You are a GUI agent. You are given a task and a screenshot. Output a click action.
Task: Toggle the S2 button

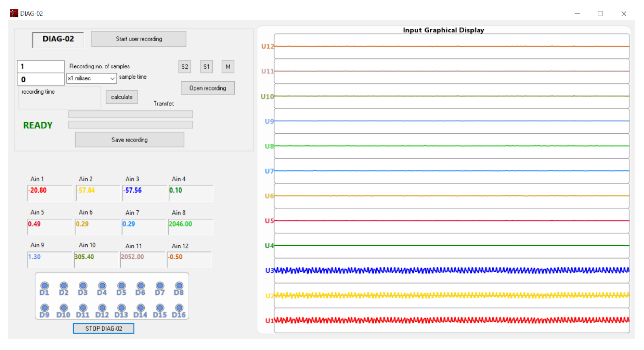point(185,67)
